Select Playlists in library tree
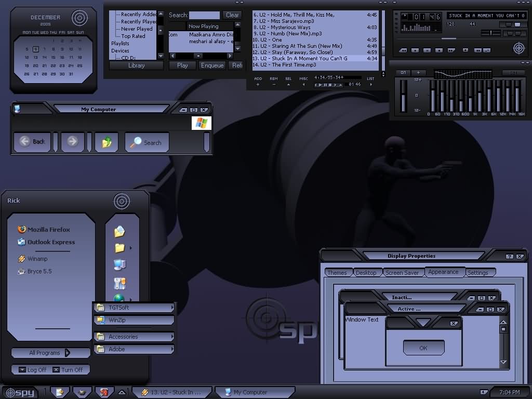The height and width of the screenshot is (399, 532). pyautogui.click(x=120, y=44)
